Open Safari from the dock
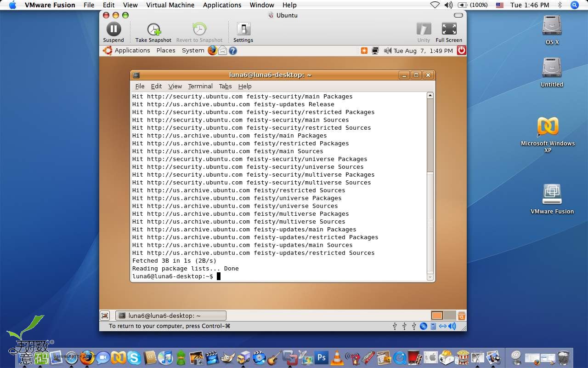 tap(71, 357)
